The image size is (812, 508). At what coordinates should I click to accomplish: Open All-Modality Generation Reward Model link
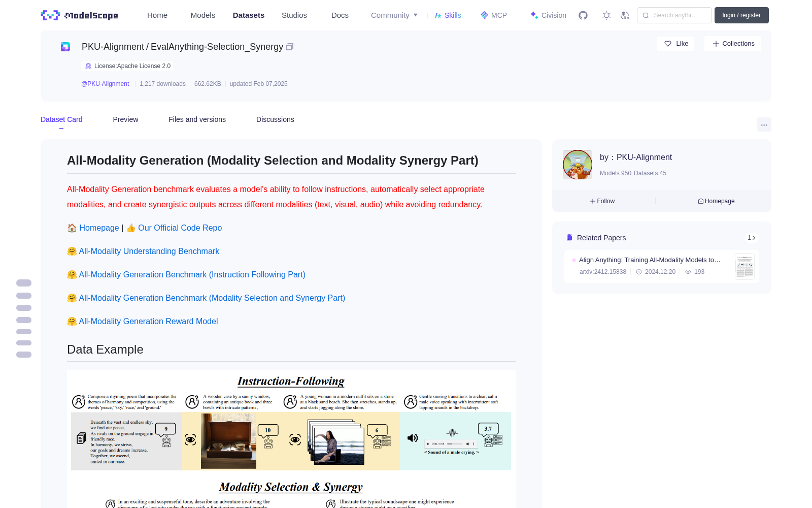(148, 322)
